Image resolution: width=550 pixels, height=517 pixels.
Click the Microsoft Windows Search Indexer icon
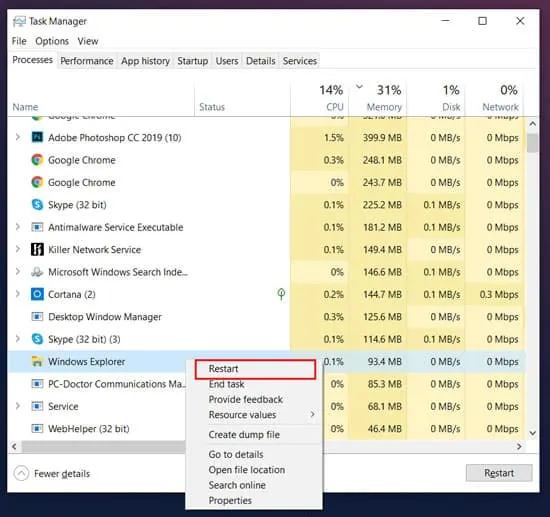(37, 272)
